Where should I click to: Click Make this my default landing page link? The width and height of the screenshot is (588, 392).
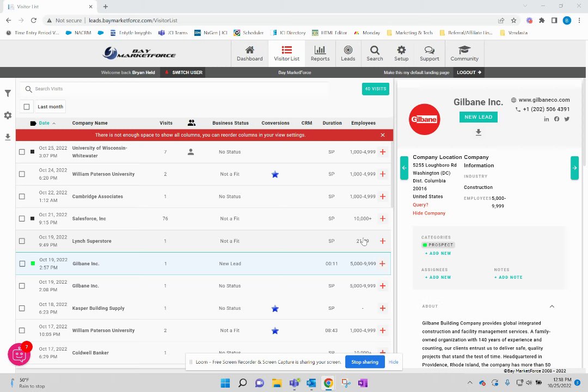coord(416,72)
